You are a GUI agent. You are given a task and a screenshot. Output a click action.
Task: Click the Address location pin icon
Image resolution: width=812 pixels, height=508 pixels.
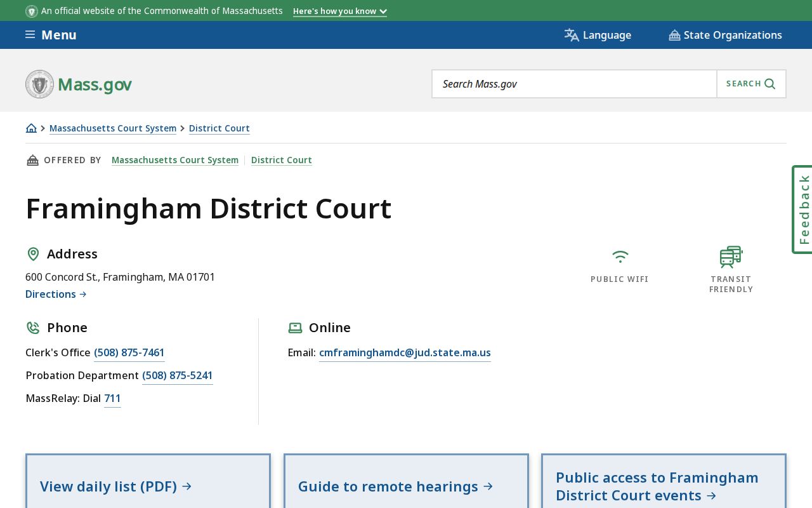pyautogui.click(x=33, y=254)
